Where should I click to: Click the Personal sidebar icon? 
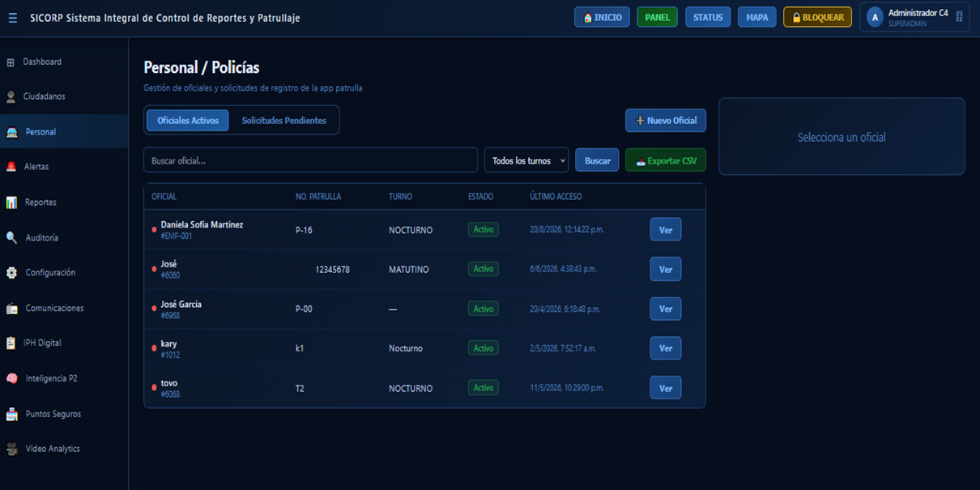(x=11, y=132)
